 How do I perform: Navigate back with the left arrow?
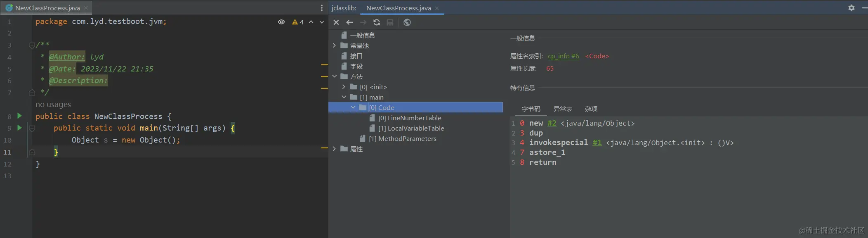349,22
